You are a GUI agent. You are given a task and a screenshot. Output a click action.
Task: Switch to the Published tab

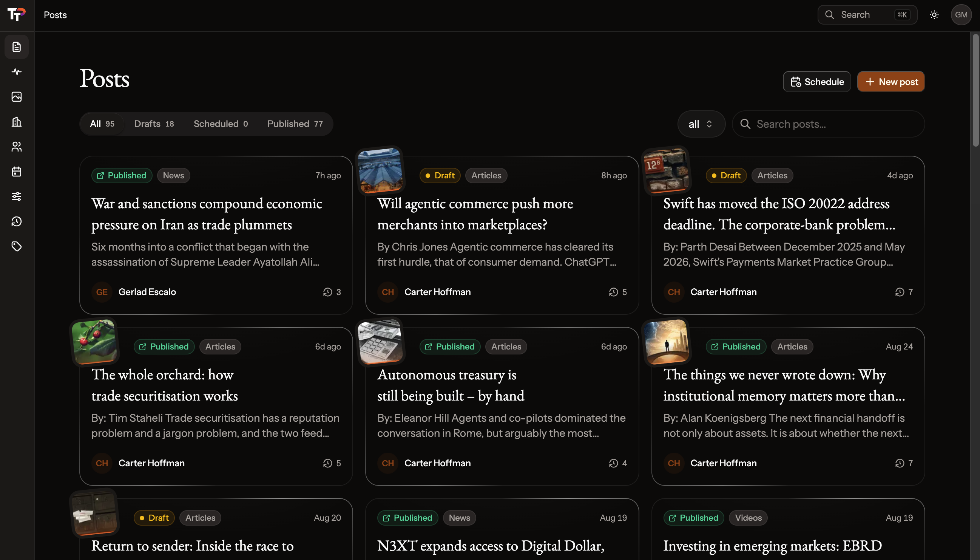pyautogui.click(x=295, y=124)
